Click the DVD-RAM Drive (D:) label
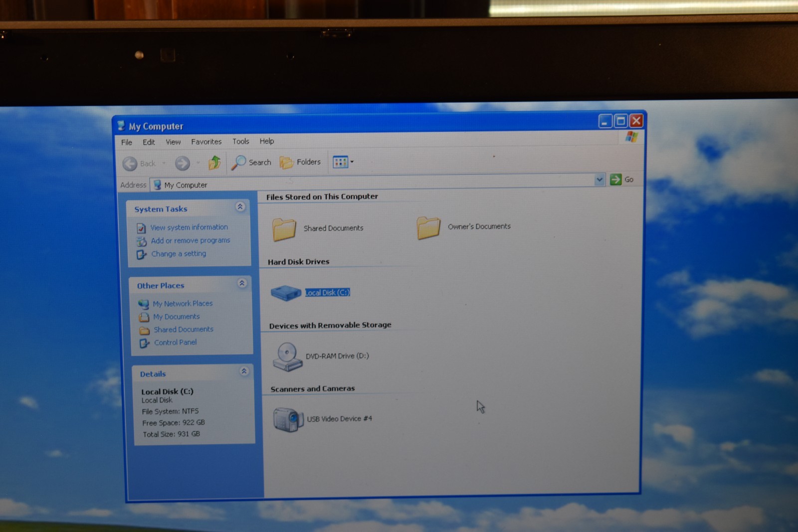The width and height of the screenshot is (798, 532). 337,356
